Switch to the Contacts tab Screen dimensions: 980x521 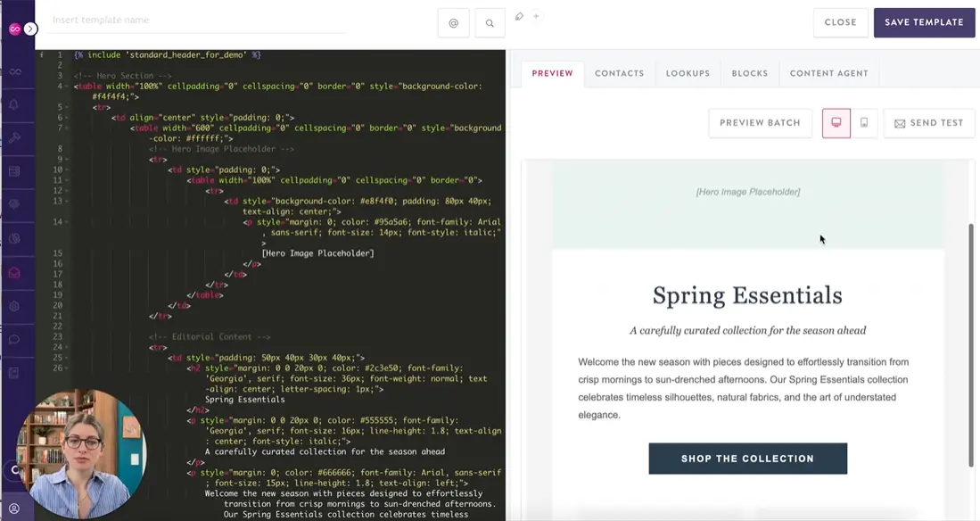point(620,74)
